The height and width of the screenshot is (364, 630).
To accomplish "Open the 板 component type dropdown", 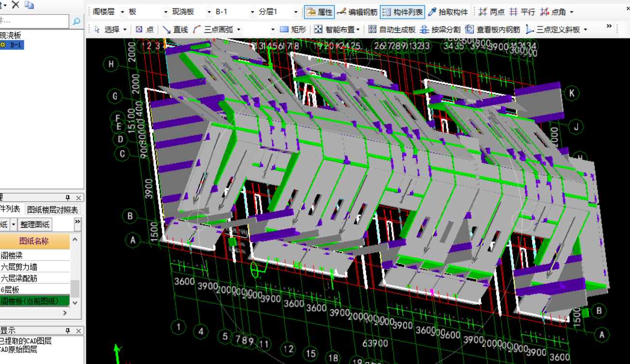I will 166,12.
